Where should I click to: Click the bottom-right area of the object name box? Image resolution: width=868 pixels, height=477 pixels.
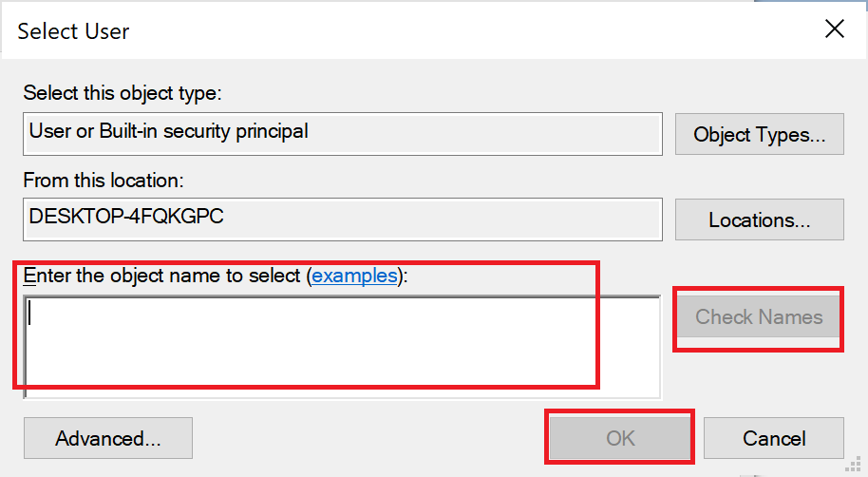[636, 385]
